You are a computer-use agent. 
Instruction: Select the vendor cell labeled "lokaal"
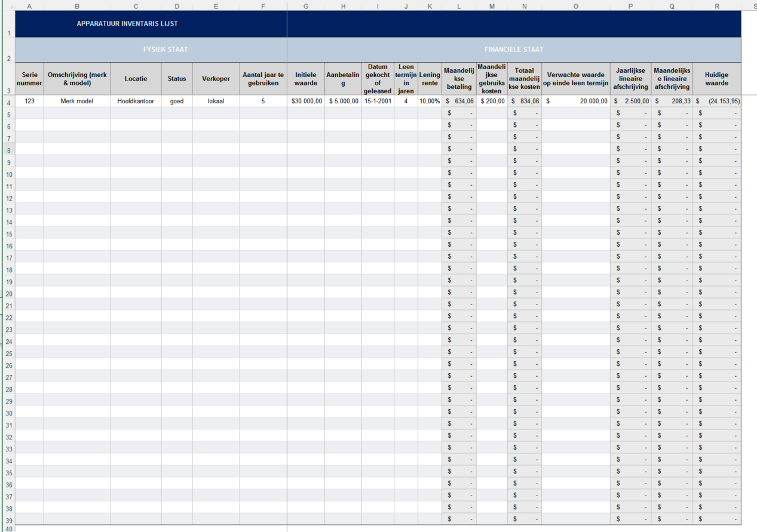216,100
